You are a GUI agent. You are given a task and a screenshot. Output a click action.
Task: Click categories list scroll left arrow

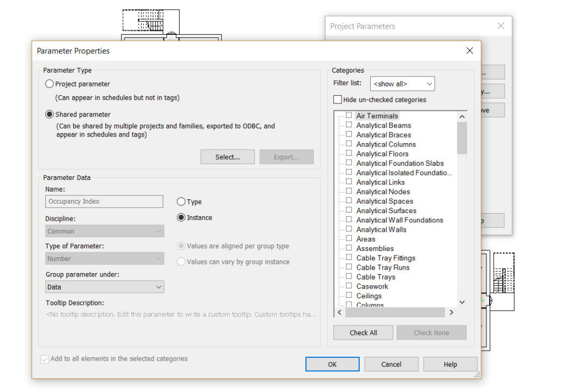[339, 312]
